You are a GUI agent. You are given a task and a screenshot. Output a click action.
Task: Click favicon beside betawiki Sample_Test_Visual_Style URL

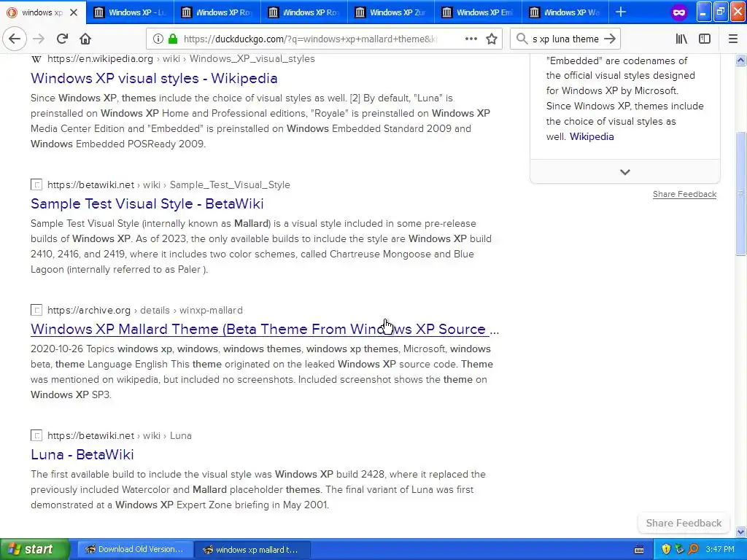point(36,184)
